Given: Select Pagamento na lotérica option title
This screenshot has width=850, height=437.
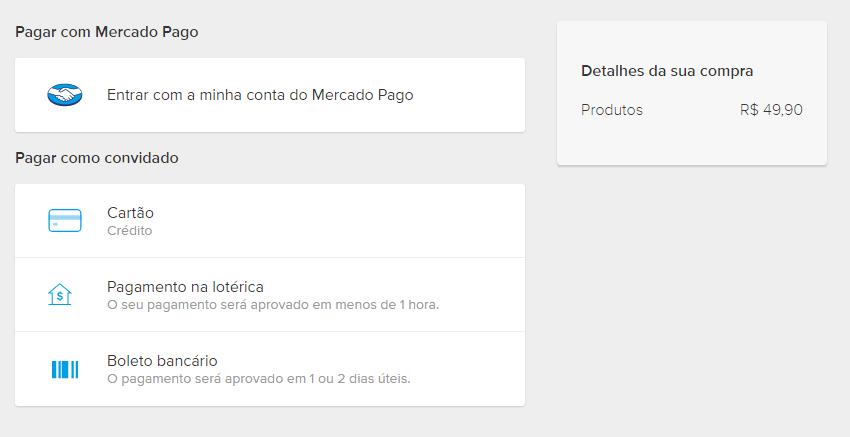Looking at the screenshot, I should click(x=185, y=286).
